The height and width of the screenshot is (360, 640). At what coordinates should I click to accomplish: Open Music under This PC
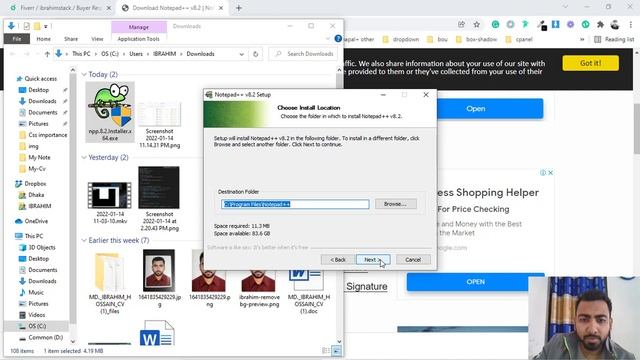[36, 292]
